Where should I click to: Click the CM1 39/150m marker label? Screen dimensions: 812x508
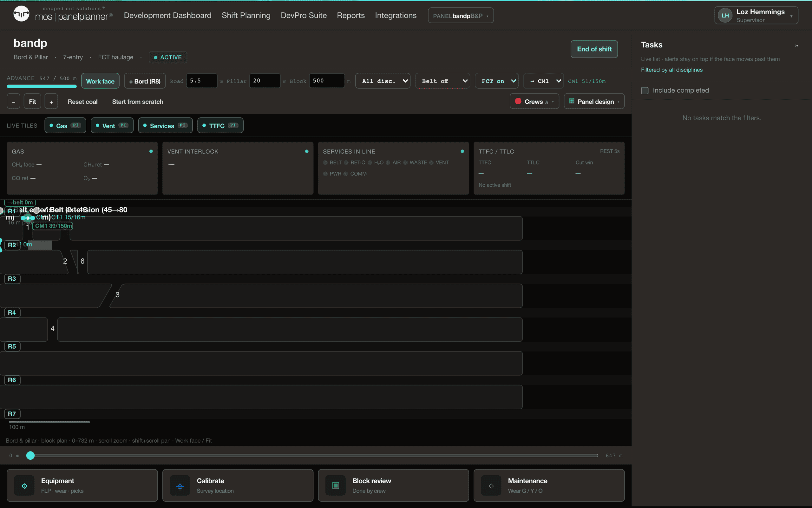(53, 226)
